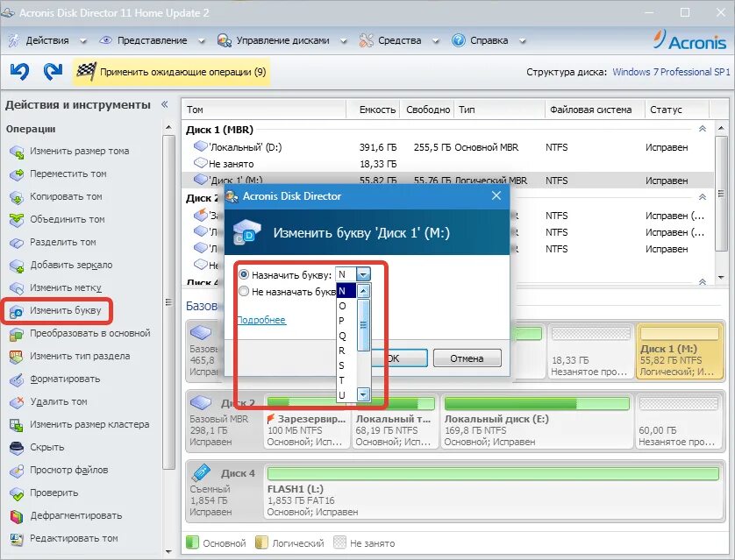Image resolution: width=735 pixels, height=560 pixels.
Task: Click the letter list scroll-up arrow
Action: 363,291
